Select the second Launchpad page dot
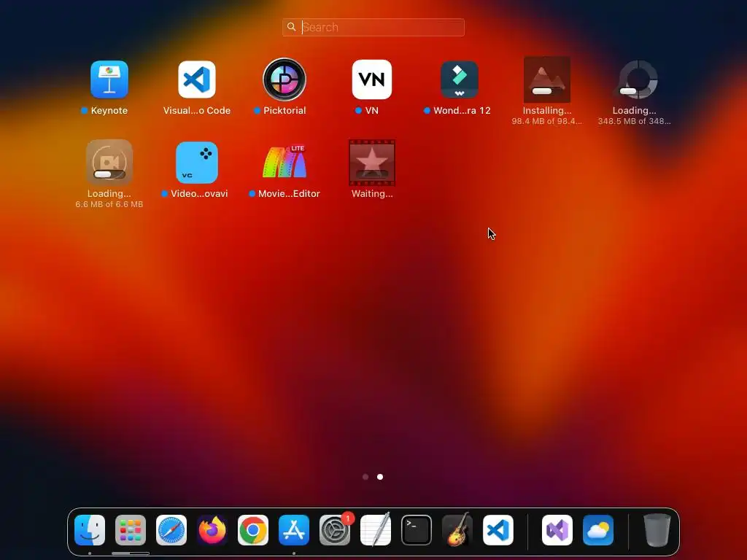Image resolution: width=747 pixels, height=560 pixels. [x=380, y=477]
